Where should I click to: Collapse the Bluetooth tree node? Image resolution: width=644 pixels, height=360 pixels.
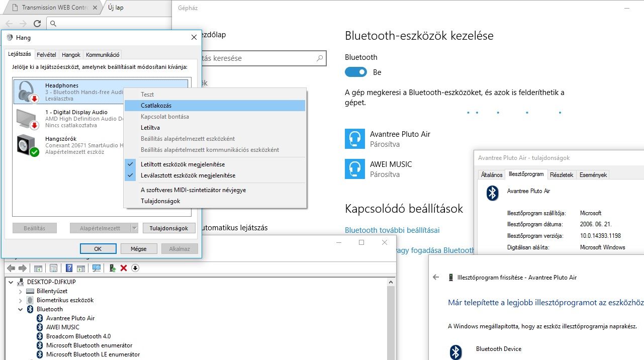coord(21,309)
